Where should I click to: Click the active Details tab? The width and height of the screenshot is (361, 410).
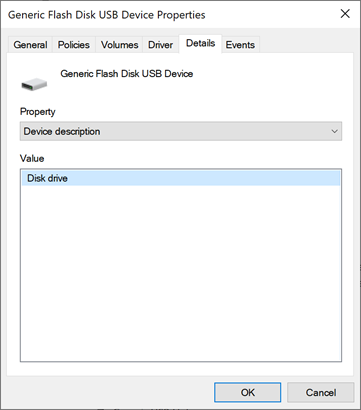tap(200, 43)
